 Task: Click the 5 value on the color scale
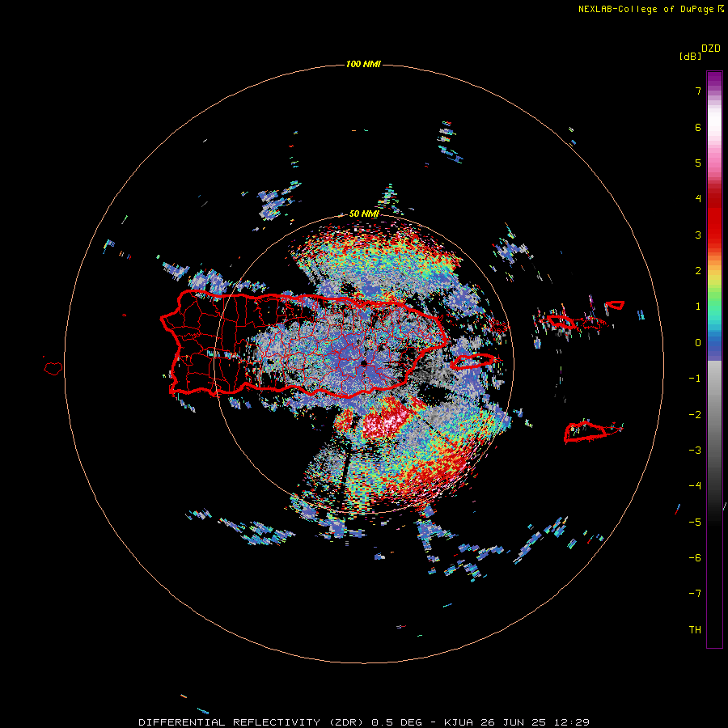pos(698,163)
